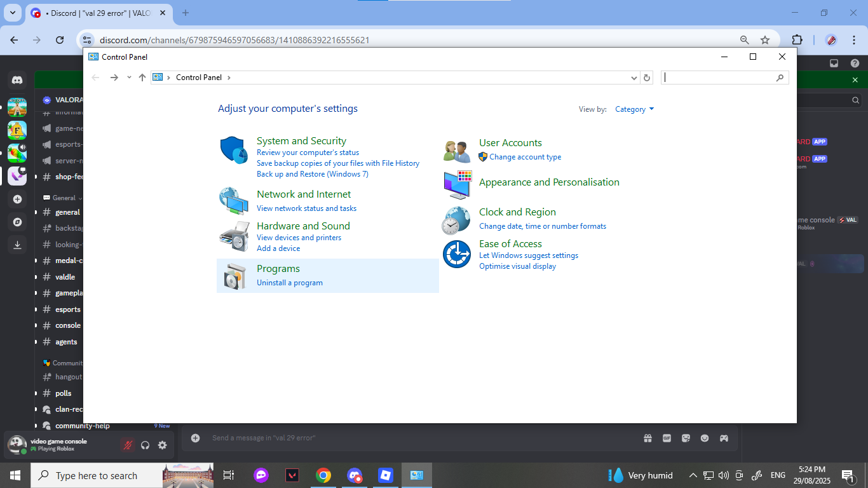Click Add a device link

tap(278, 248)
